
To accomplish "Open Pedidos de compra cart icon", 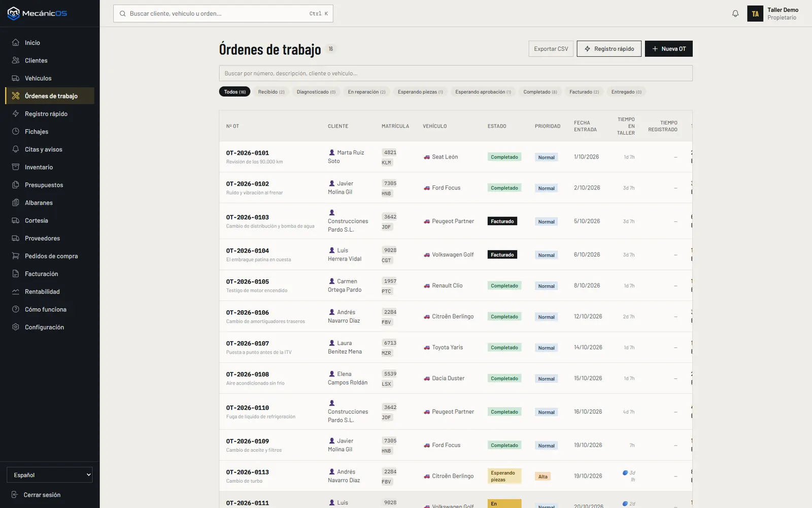I will 16,256.
